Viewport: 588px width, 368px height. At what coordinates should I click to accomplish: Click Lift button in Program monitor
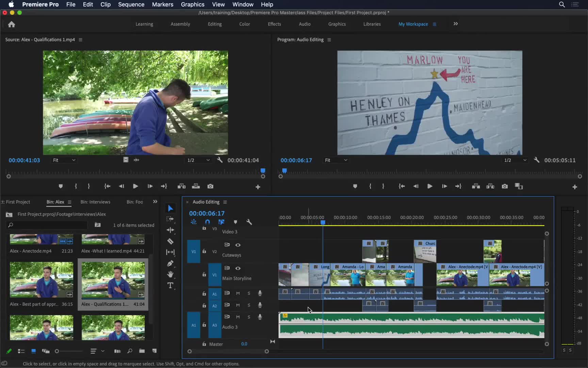(476, 186)
